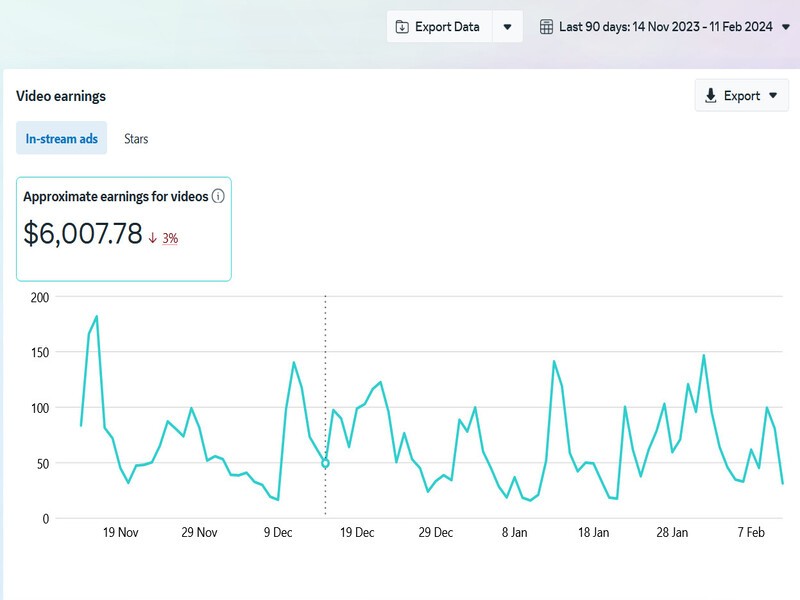
Task: Click the info icon beside Approximate earnings
Action: pos(218,197)
